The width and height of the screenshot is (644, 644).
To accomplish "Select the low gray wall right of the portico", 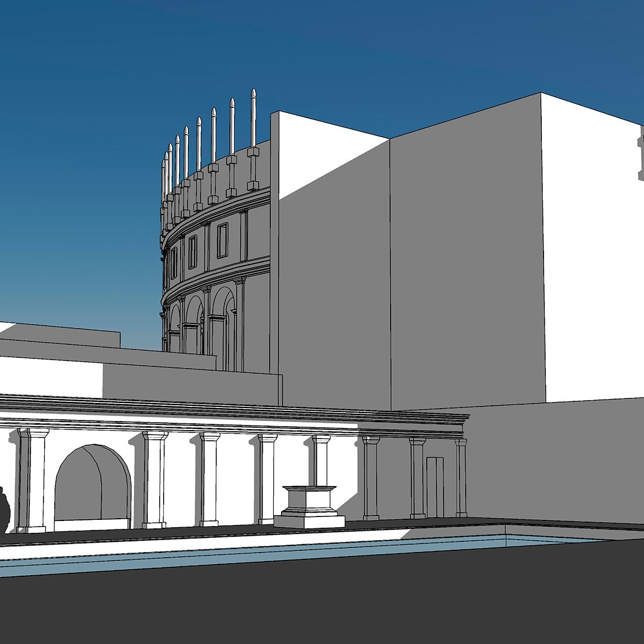I will pos(553,463).
